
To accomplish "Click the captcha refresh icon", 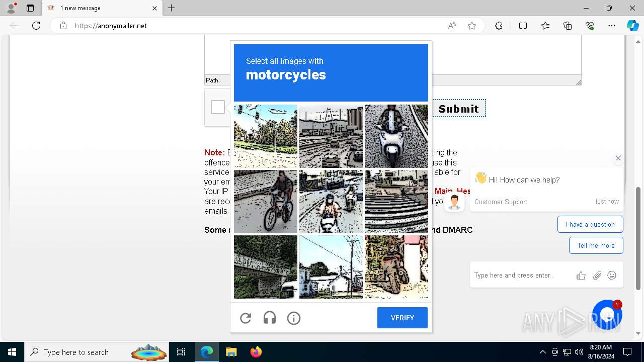I will 246,318.
